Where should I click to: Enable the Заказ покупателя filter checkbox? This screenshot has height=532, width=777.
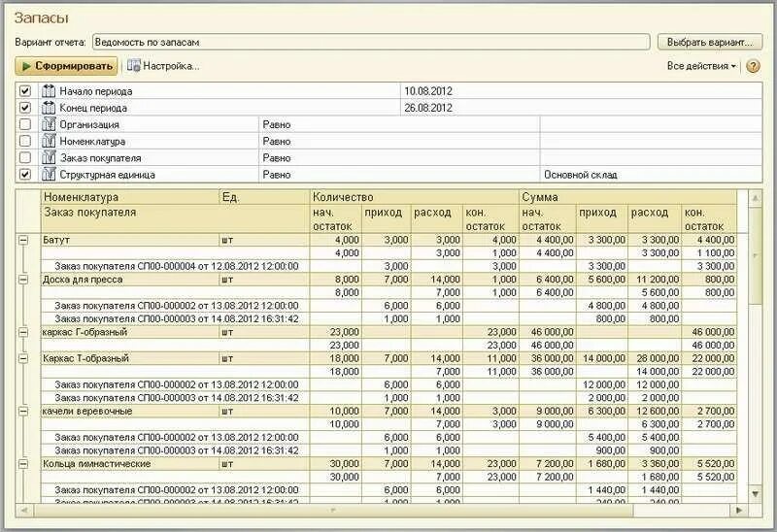pyautogui.click(x=25, y=157)
